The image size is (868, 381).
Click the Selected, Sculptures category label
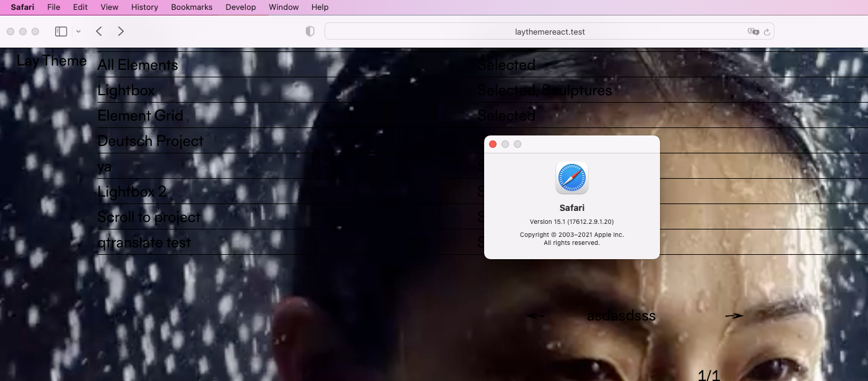pyautogui.click(x=544, y=90)
